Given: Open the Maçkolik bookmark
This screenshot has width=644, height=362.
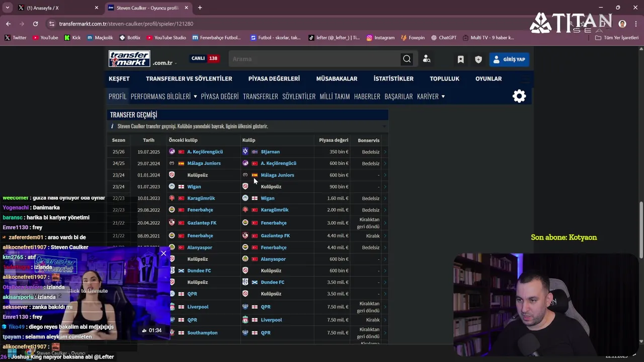Looking at the screenshot, I should [100, 37].
